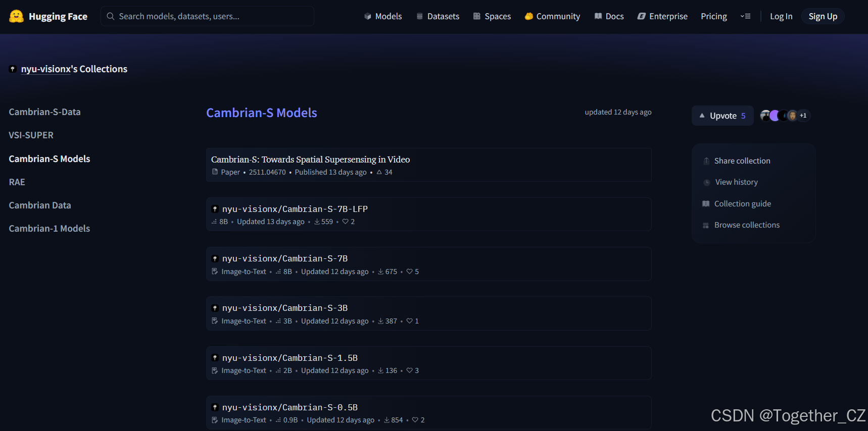Click the Image-to-Text icon on Cambrian-S-0.5B row
The width and height of the screenshot is (868, 431).
215,420
